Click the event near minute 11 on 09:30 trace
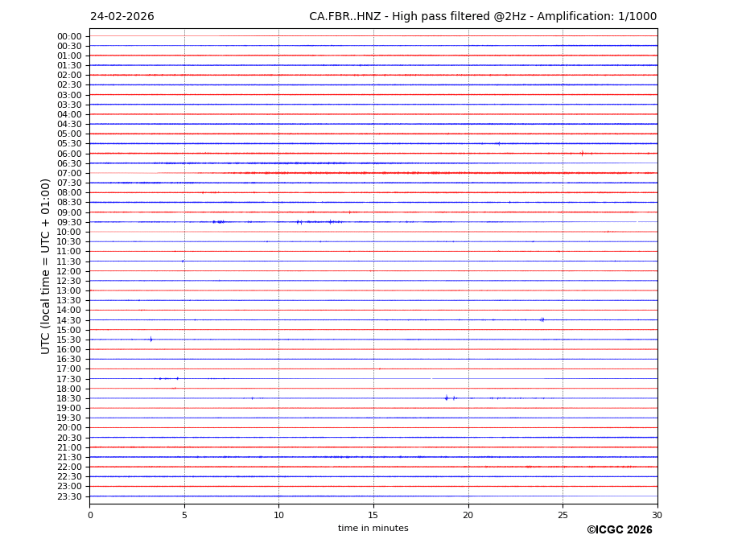The image size is (746, 560). click(x=299, y=222)
